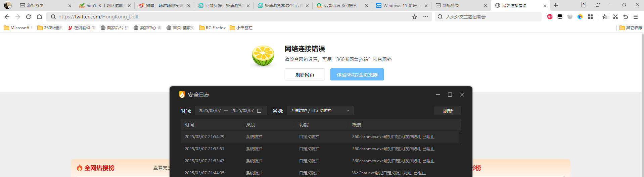Click the scissors screenshot tool icon
644x177 pixels.
coord(615,17)
